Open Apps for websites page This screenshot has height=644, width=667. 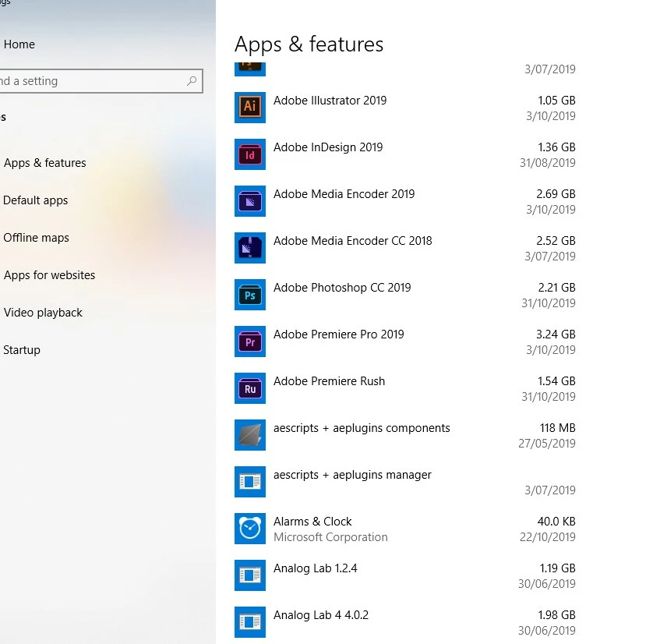coord(49,275)
